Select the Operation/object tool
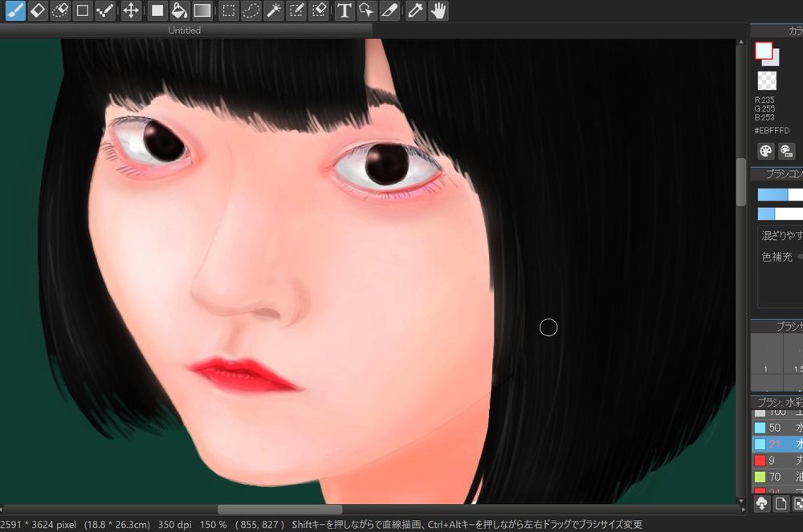The image size is (803, 532). coord(367,10)
